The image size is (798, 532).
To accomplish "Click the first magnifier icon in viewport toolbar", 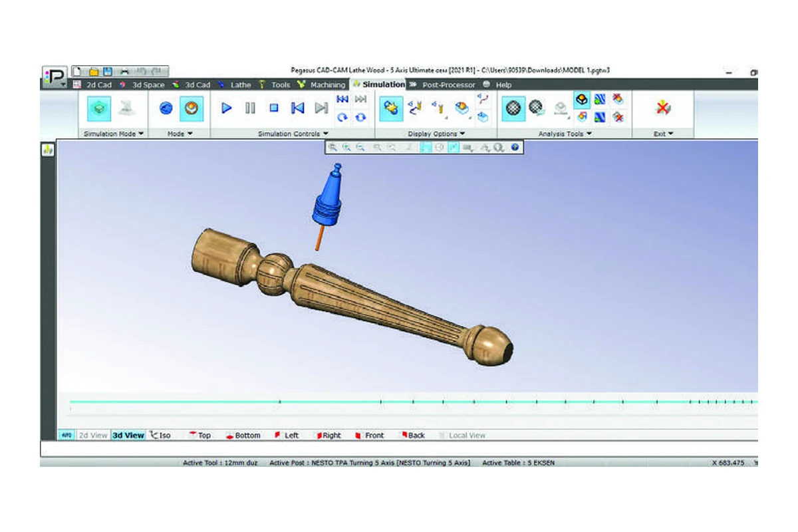I will tap(332, 148).
